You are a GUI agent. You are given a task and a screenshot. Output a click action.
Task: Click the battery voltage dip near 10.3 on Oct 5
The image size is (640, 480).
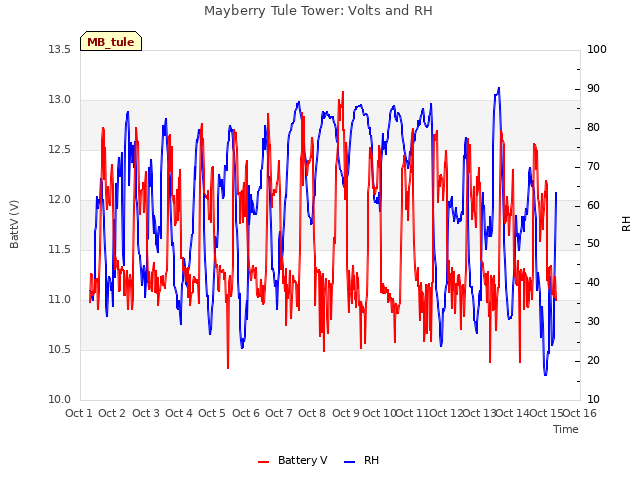point(228,368)
